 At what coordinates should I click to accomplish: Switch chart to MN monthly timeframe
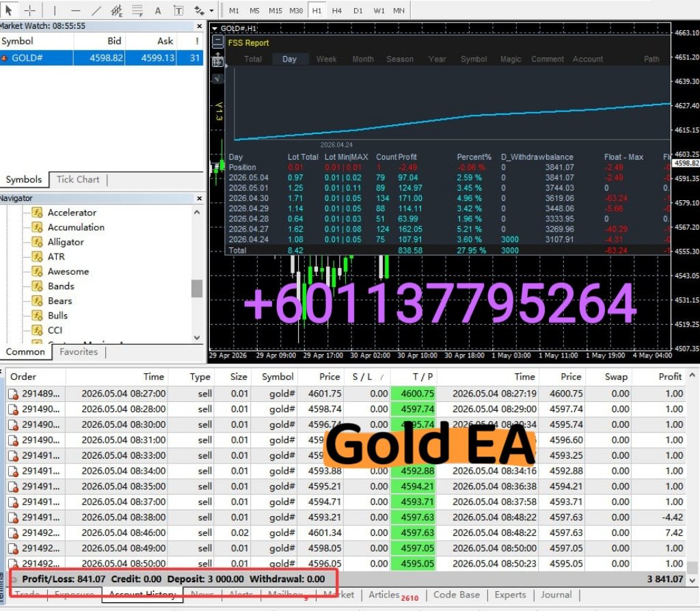[399, 10]
